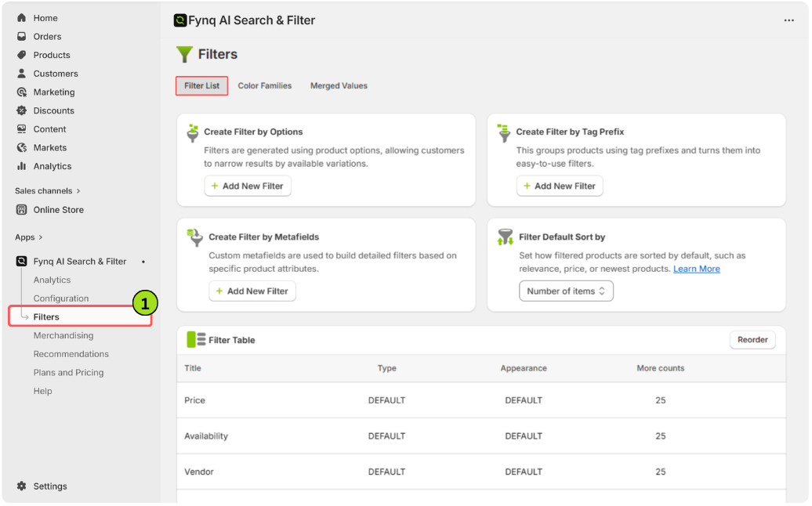The image size is (812, 506).
Task: Click the Online Store storefront icon
Action: [x=21, y=210]
